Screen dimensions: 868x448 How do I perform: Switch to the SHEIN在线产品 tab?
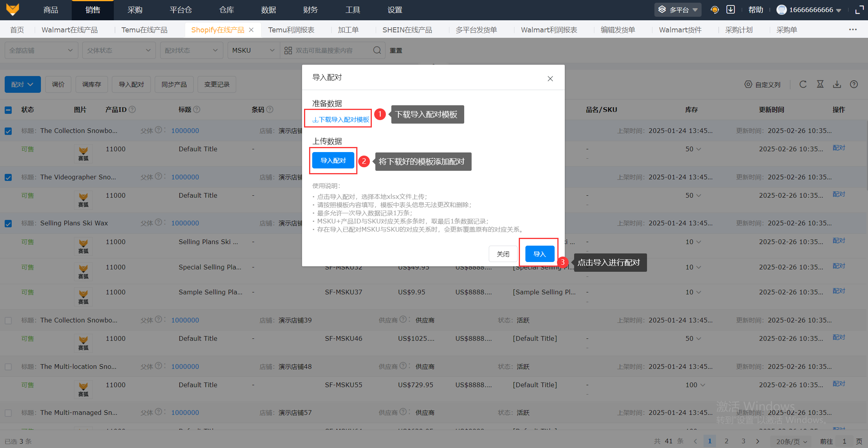[407, 30]
